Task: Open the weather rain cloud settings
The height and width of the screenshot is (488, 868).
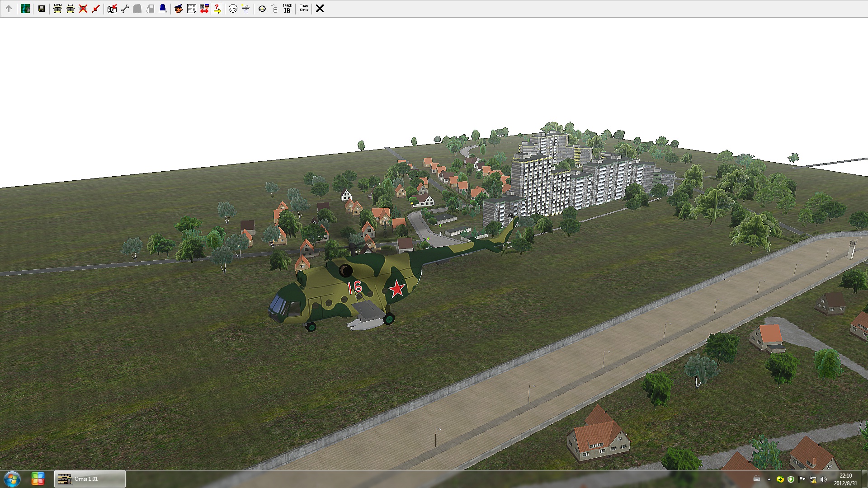Action: (x=245, y=9)
